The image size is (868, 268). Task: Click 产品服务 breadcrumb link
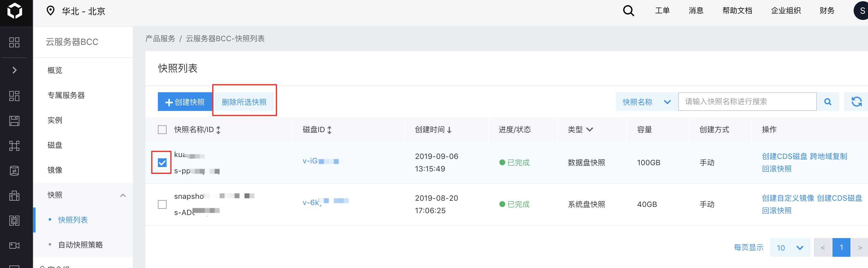160,39
